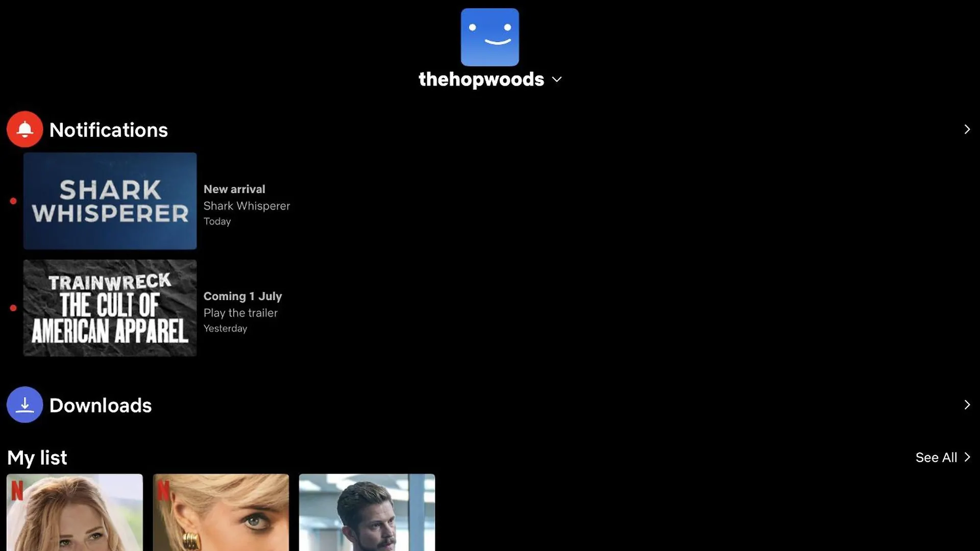Click the 'Yesterday' timestamp text

[x=225, y=329]
